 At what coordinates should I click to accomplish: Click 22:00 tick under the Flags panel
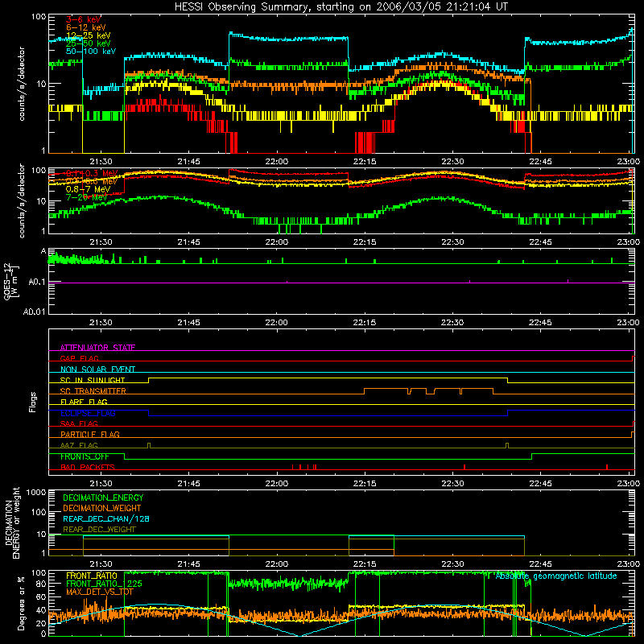pos(276,484)
